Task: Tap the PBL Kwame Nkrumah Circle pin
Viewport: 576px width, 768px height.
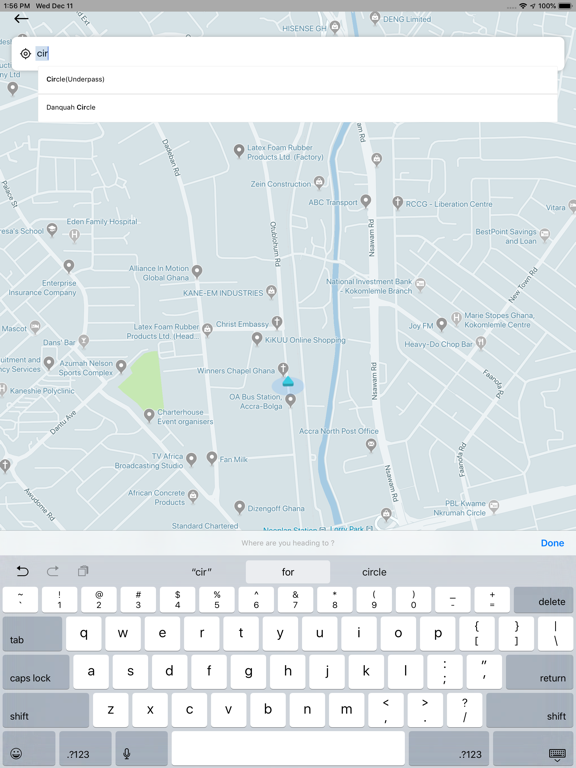Action: tap(494, 506)
